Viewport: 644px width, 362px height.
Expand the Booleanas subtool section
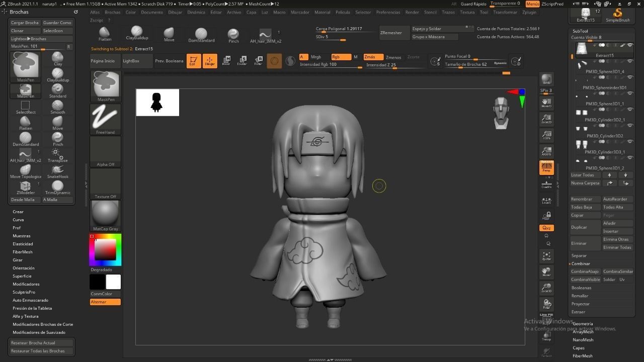pyautogui.click(x=581, y=288)
